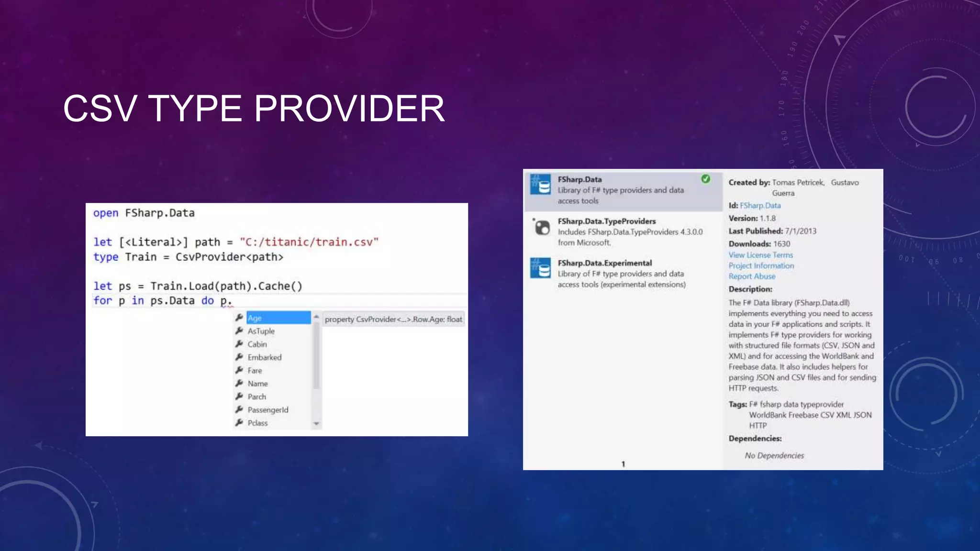Open View License Terms link
The width and height of the screenshot is (980, 551).
(x=761, y=255)
